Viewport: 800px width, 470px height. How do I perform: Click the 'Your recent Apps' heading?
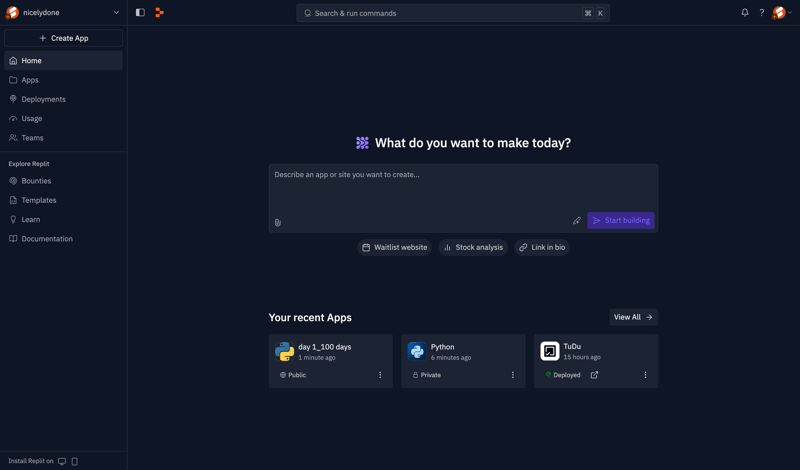(310, 317)
